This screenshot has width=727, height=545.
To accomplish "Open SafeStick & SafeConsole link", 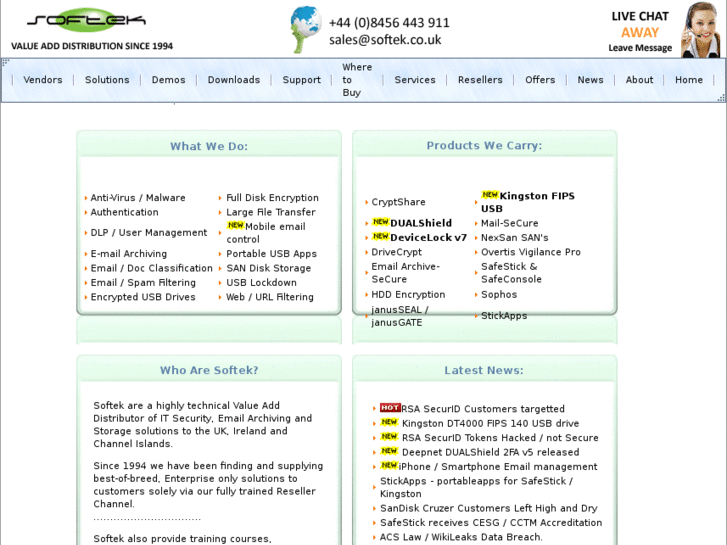I will pyautogui.click(x=511, y=273).
